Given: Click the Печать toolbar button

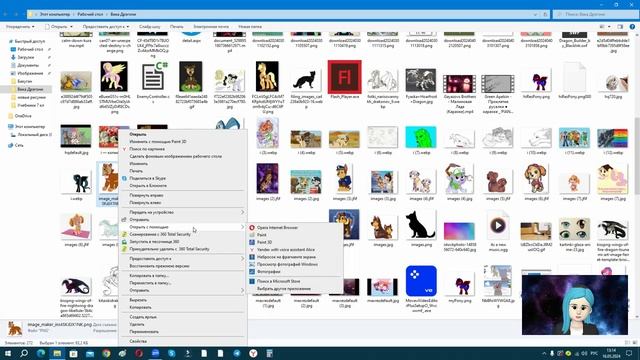Looking at the screenshot, I should tap(176, 27).
